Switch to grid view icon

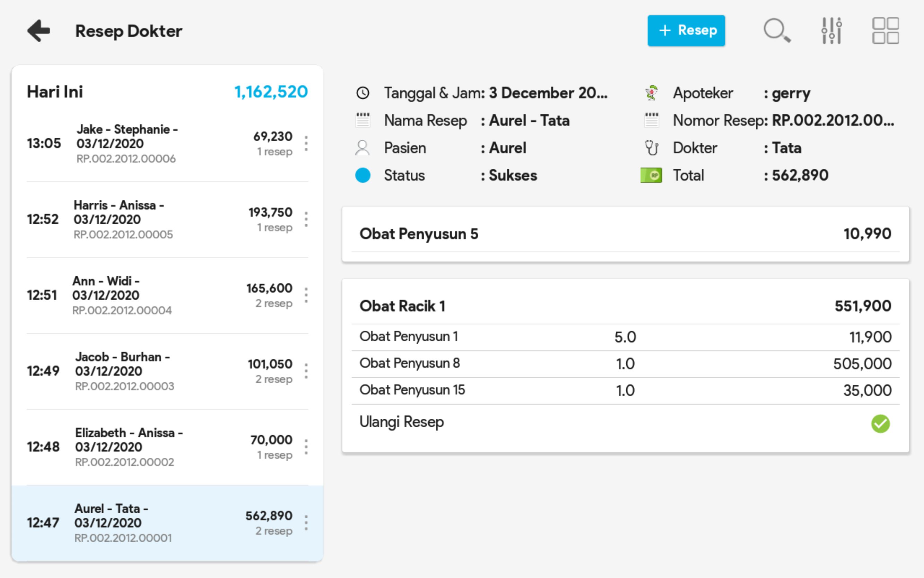pos(885,31)
